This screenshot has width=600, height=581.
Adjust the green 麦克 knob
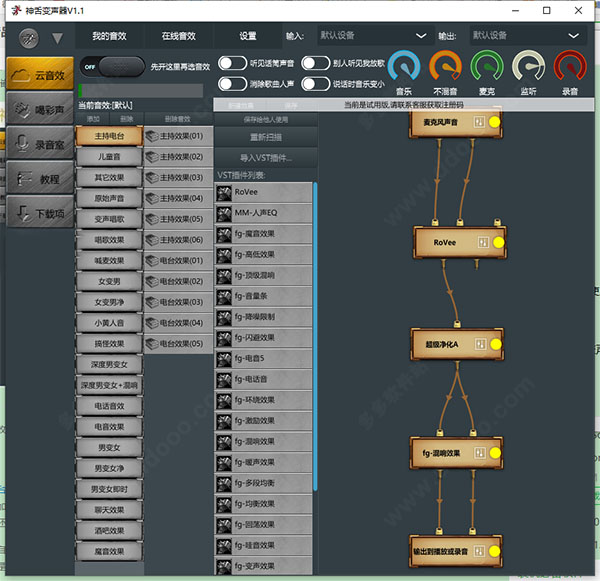click(x=487, y=66)
